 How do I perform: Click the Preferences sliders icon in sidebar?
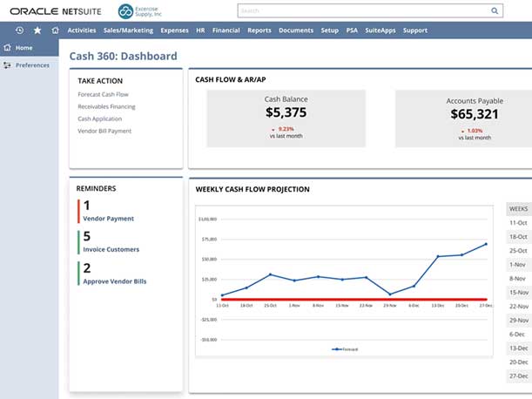point(8,65)
